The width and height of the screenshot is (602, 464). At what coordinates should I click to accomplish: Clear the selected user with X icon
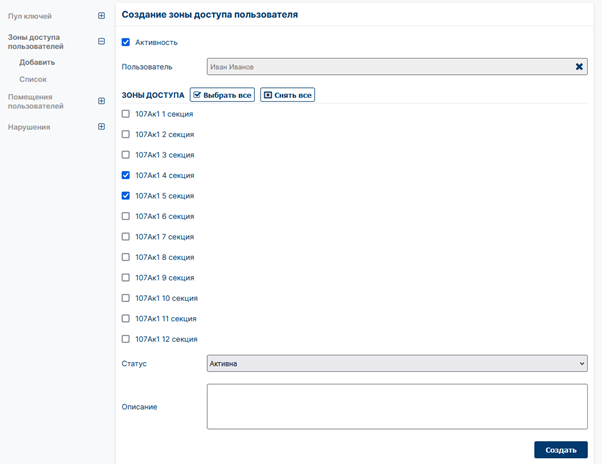pyautogui.click(x=579, y=67)
